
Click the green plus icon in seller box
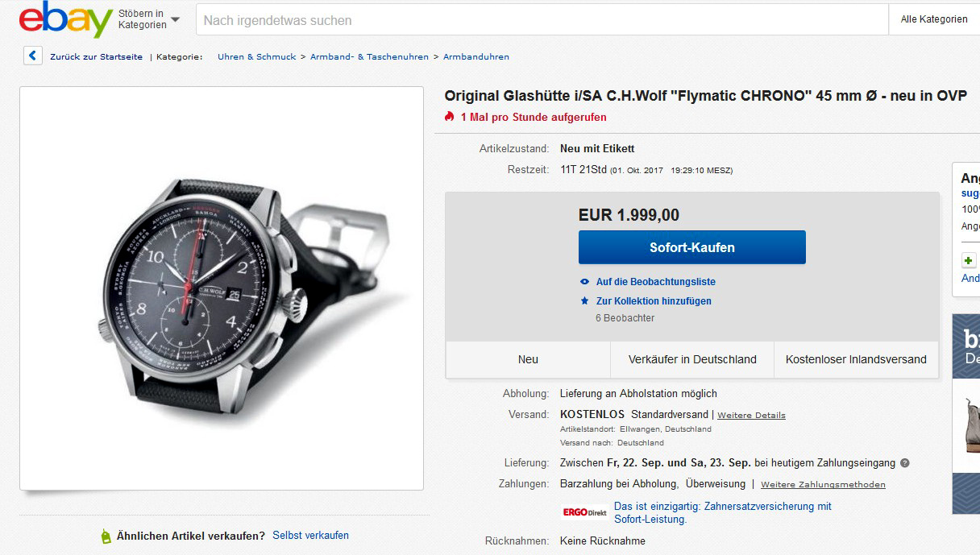tap(968, 260)
